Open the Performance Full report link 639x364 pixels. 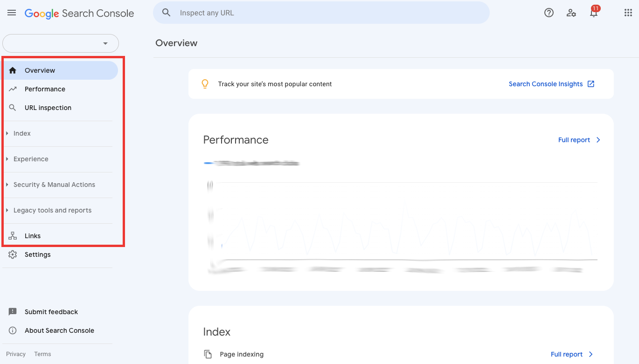point(579,140)
